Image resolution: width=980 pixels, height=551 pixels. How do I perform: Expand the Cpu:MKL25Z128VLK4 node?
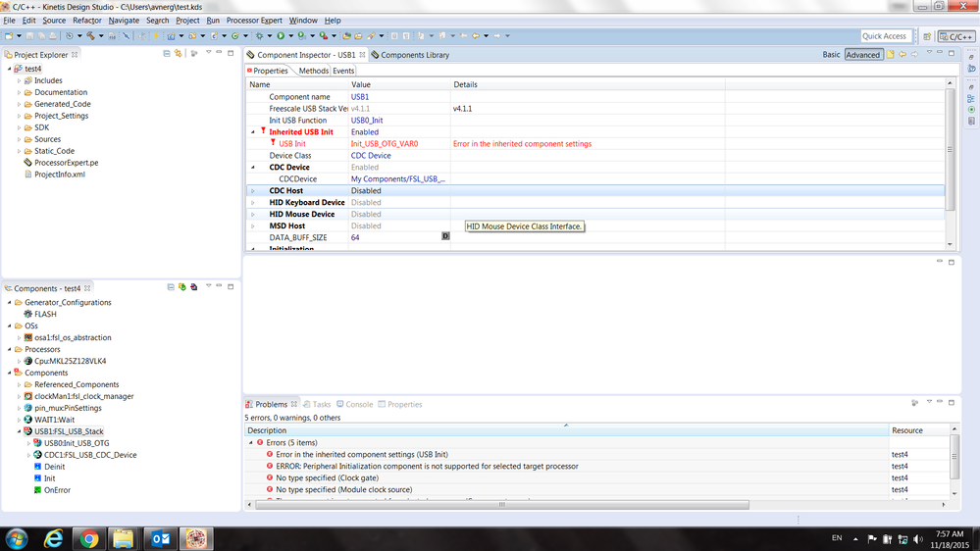coord(19,361)
